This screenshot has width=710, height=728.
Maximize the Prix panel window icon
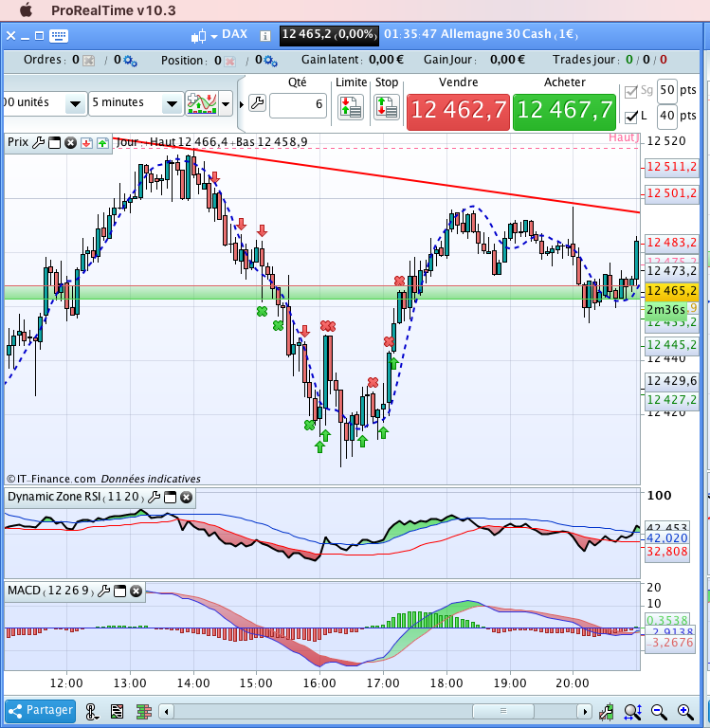coord(54,142)
